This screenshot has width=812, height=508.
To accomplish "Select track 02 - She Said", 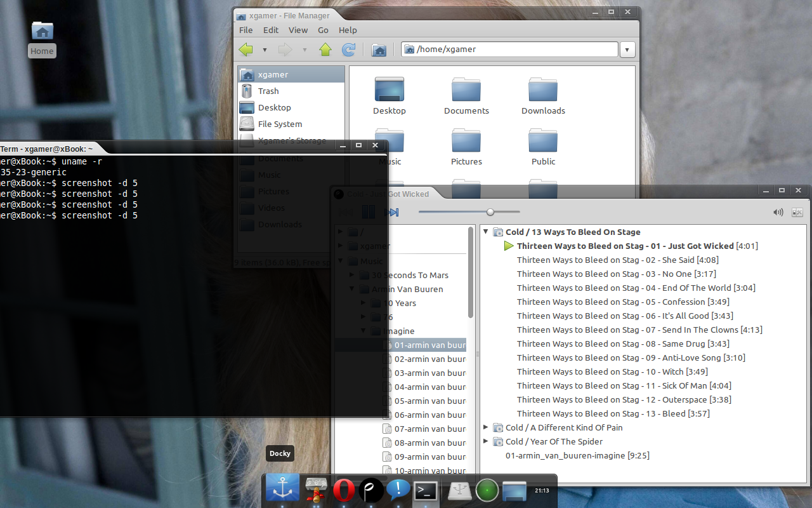I will [x=618, y=260].
